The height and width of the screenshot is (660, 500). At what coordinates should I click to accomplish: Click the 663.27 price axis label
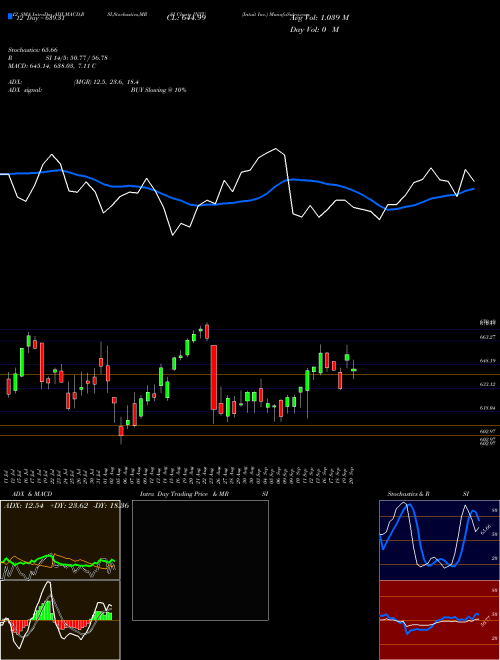[487, 337]
